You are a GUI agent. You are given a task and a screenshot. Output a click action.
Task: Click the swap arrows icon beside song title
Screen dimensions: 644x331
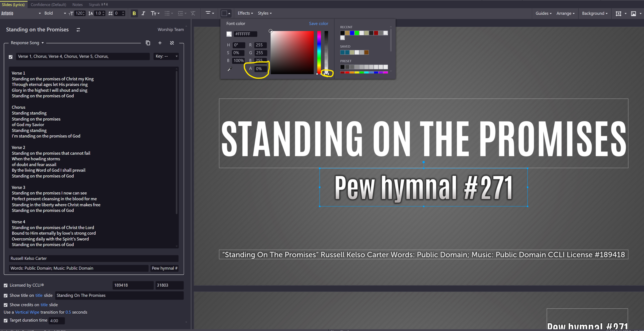(x=78, y=30)
